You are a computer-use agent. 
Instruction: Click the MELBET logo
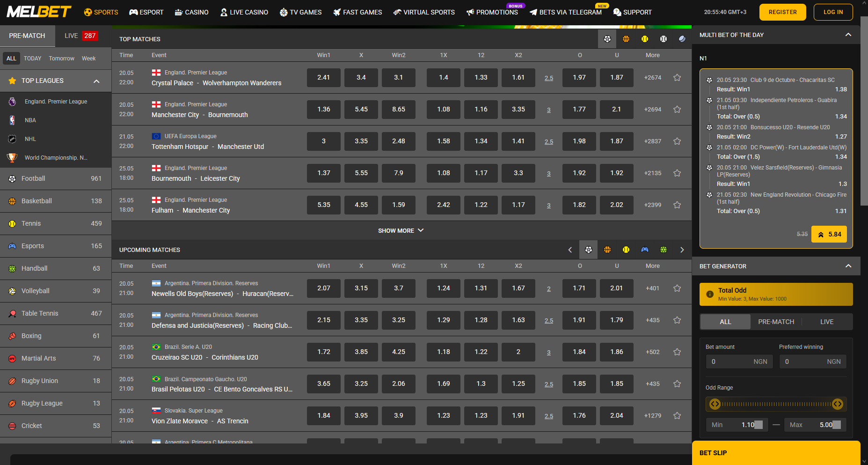click(39, 12)
